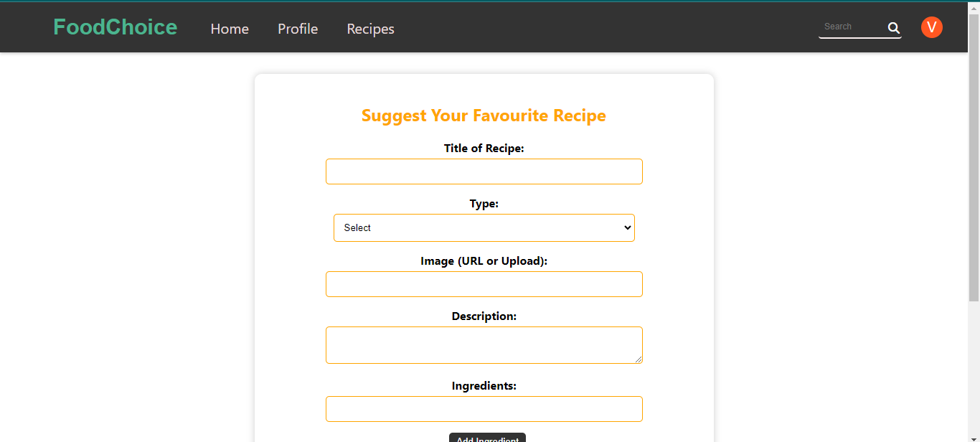This screenshot has height=442, width=980.
Task: Open the user avatar menu with the V icon
Action: (931, 27)
